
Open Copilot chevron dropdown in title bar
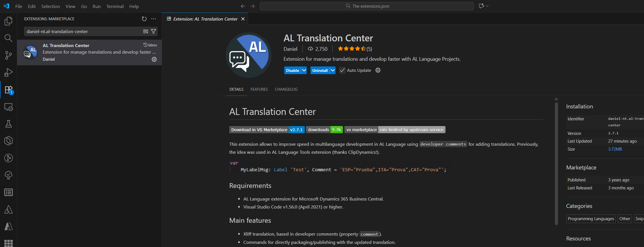pyautogui.click(x=487, y=6)
